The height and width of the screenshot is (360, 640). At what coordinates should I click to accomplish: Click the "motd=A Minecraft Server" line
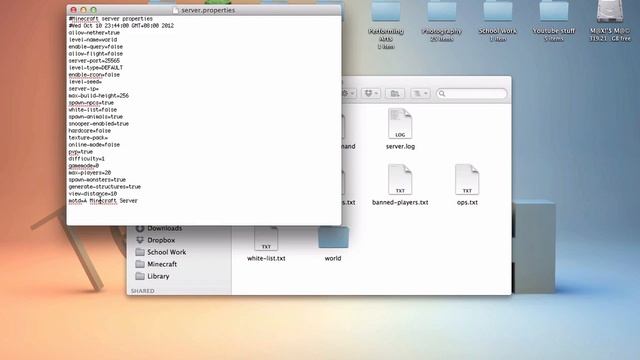pyautogui.click(x=103, y=201)
